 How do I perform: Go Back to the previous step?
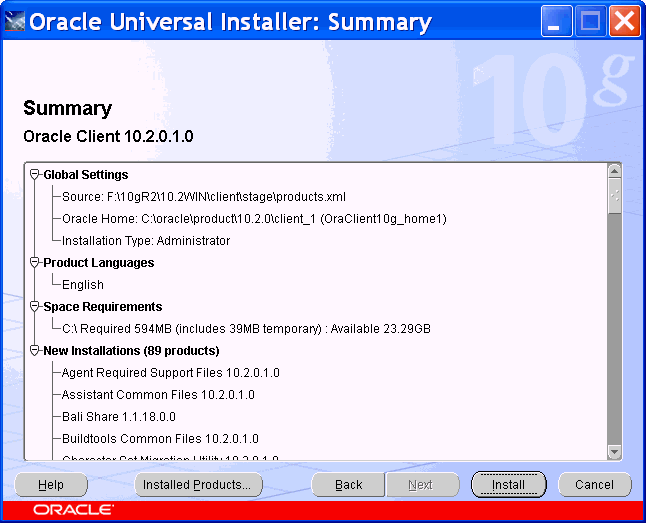click(349, 485)
